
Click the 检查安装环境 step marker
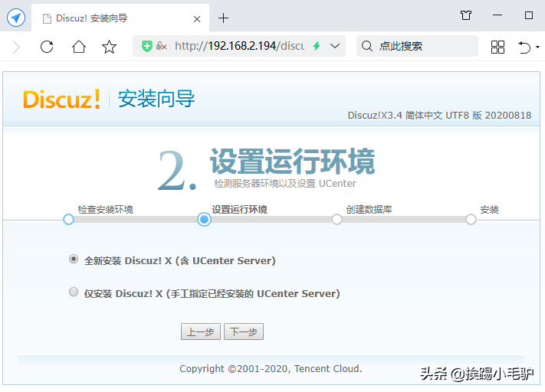pos(68,220)
